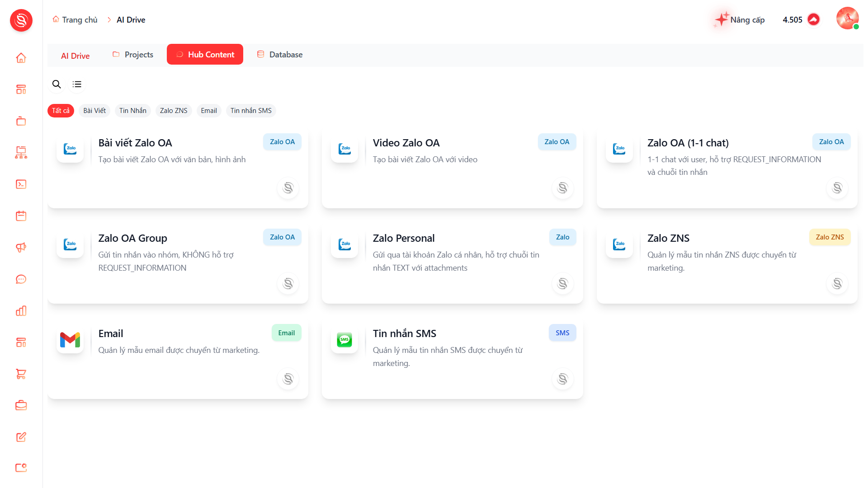Click the logo icon on Email card
Viewport: 868px width, 488px height.
coord(288,379)
